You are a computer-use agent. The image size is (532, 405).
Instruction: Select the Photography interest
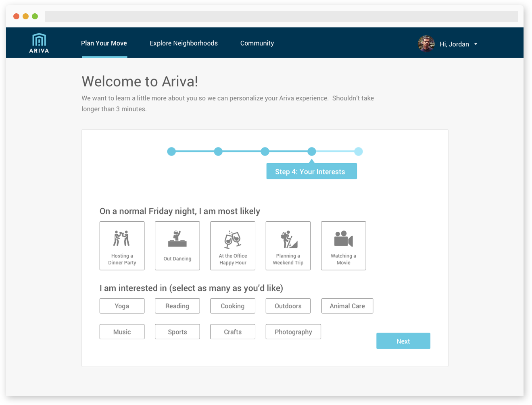pyautogui.click(x=293, y=332)
